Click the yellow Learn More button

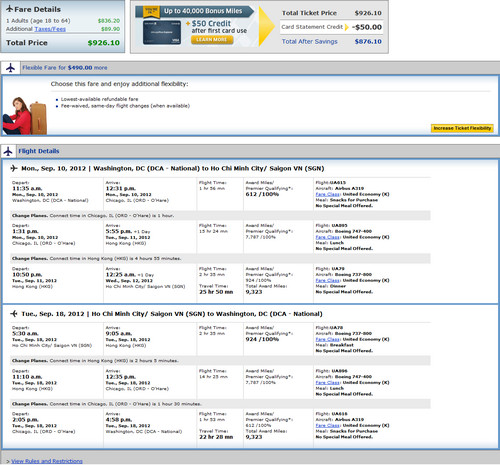212,40
